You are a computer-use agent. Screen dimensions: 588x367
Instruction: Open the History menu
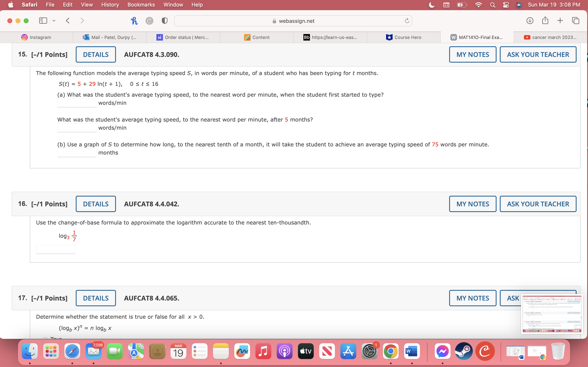coord(110,5)
